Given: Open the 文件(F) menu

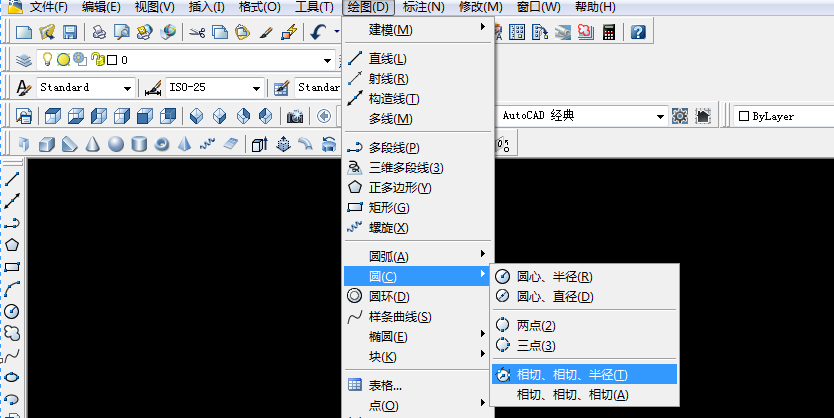Looking at the screenshot, I should (x=48, y=7).
